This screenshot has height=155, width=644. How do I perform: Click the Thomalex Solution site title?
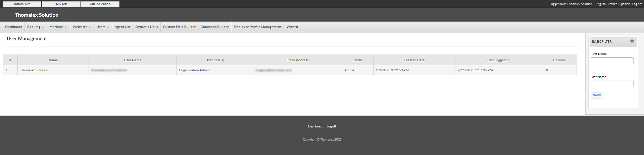pos(37,15)
